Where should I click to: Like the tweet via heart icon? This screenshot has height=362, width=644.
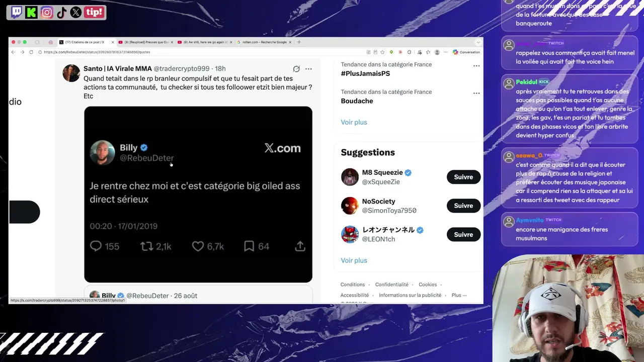click(198, 246)
